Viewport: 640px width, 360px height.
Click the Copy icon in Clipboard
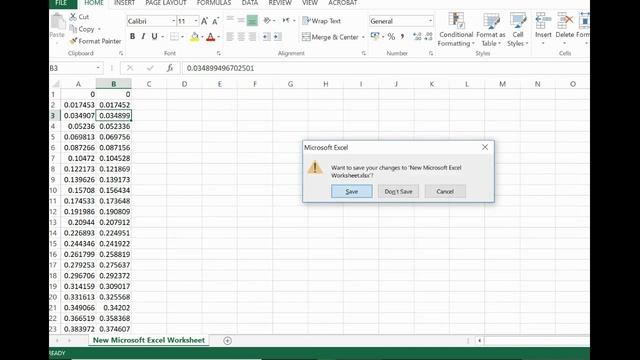tap(73, 29)
